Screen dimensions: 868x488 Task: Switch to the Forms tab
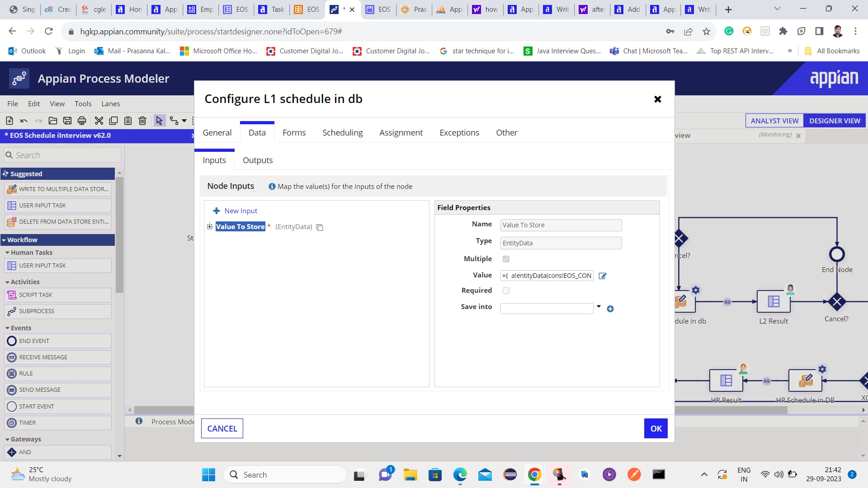point(294,132)
